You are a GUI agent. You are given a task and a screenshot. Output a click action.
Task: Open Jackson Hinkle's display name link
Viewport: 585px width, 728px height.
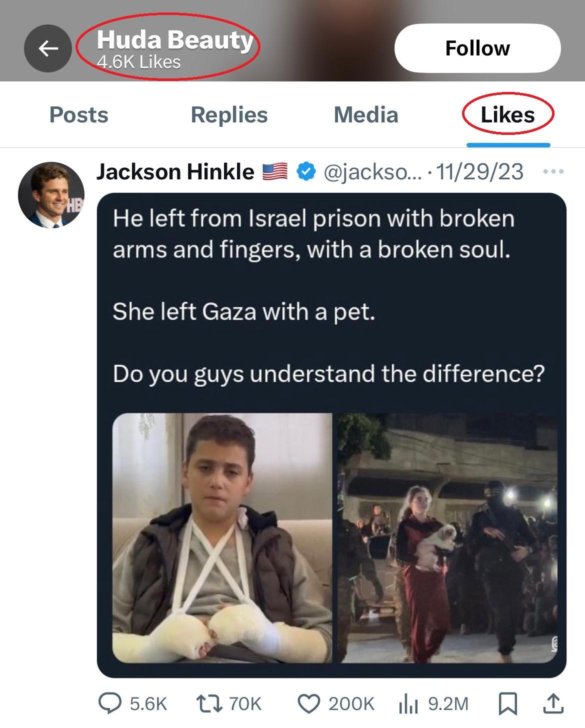coord(175,172)
